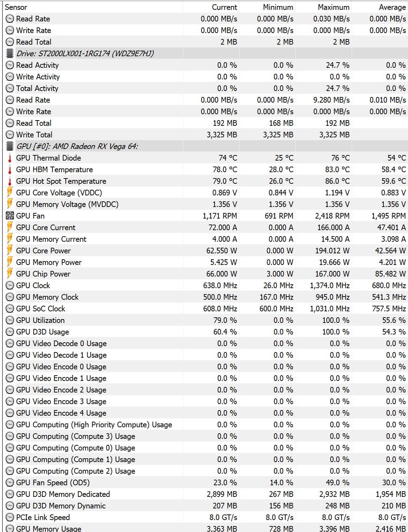The width and height of the screenshot is (408, 532).
Task: Click the lightning icon beside GPU Core Current
Action: [9, 227]
